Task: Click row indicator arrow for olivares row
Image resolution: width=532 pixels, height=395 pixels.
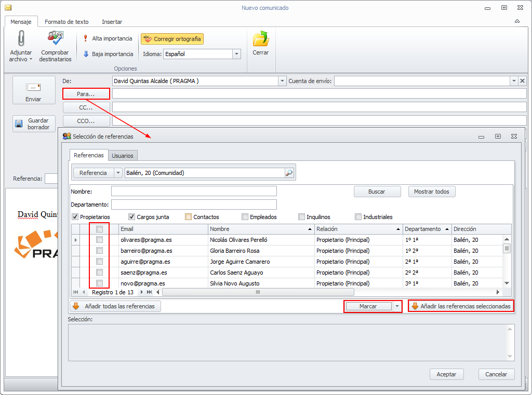Action: [75, 240]
